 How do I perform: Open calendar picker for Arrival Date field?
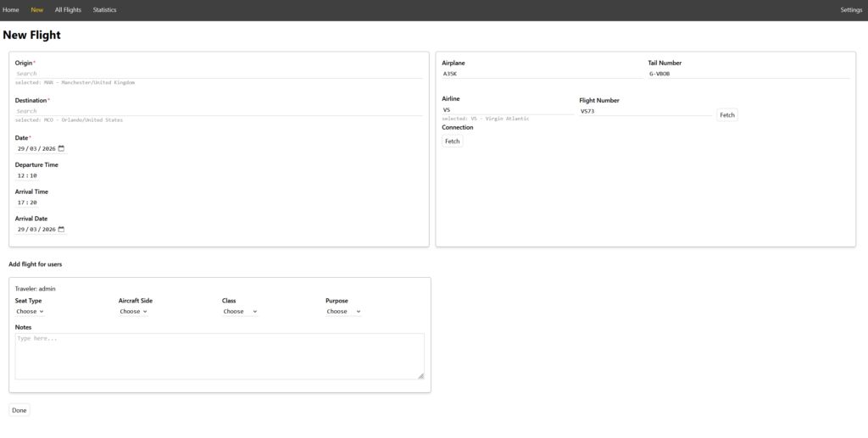(61, 229)
